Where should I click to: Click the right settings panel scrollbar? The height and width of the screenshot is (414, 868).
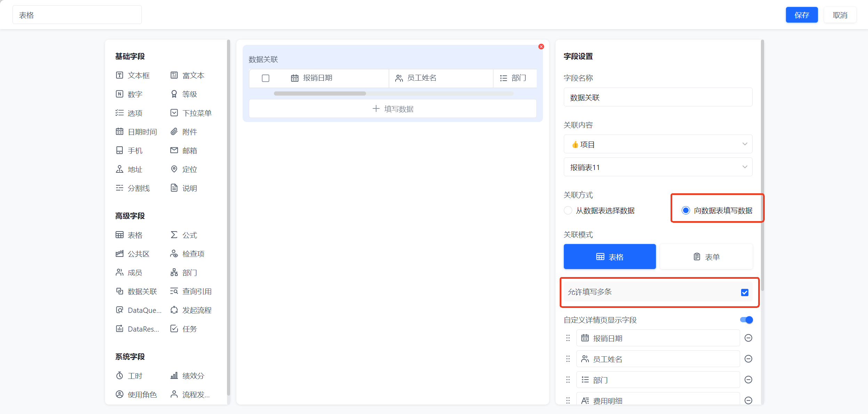point(762,165)
